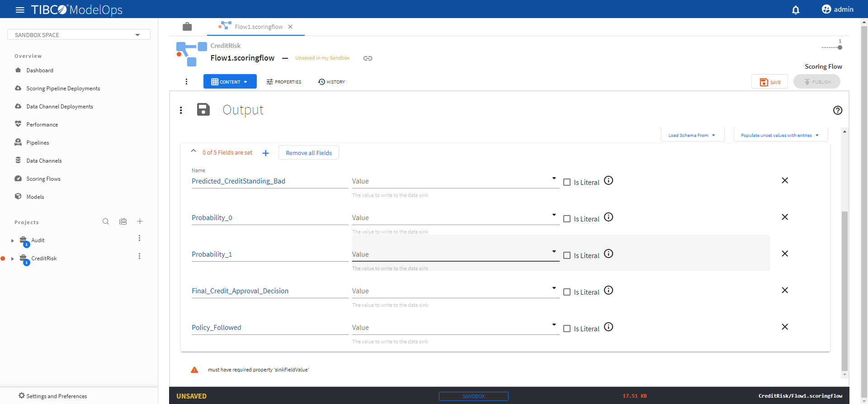Click Remove all Fields button

click(x=309, y=153)
